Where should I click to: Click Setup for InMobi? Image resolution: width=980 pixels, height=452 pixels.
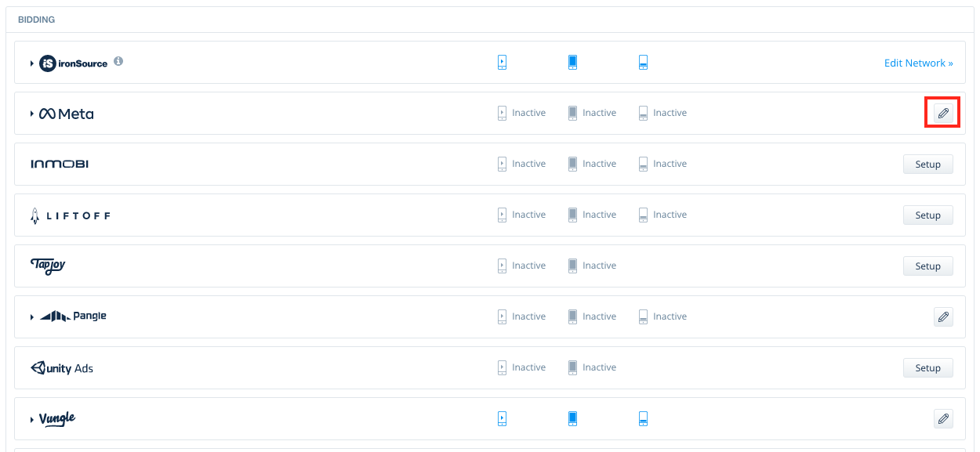pyautogui.click(x=927, y=164)
